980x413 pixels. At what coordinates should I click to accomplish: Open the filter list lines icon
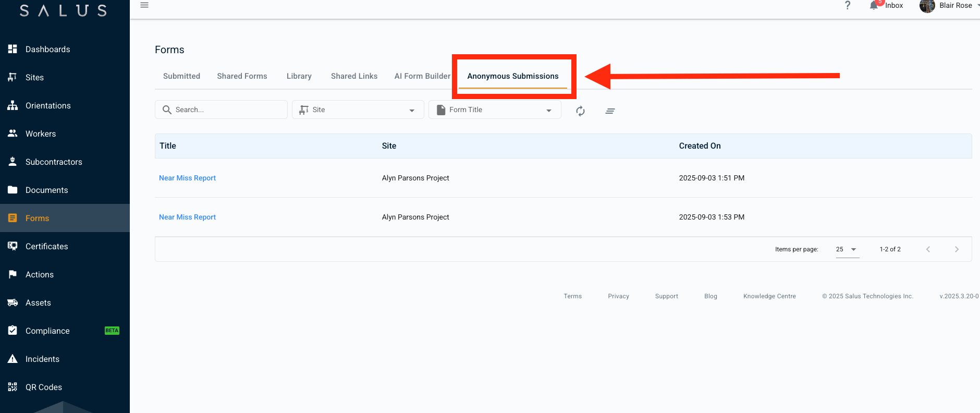(x=610, y=111)
